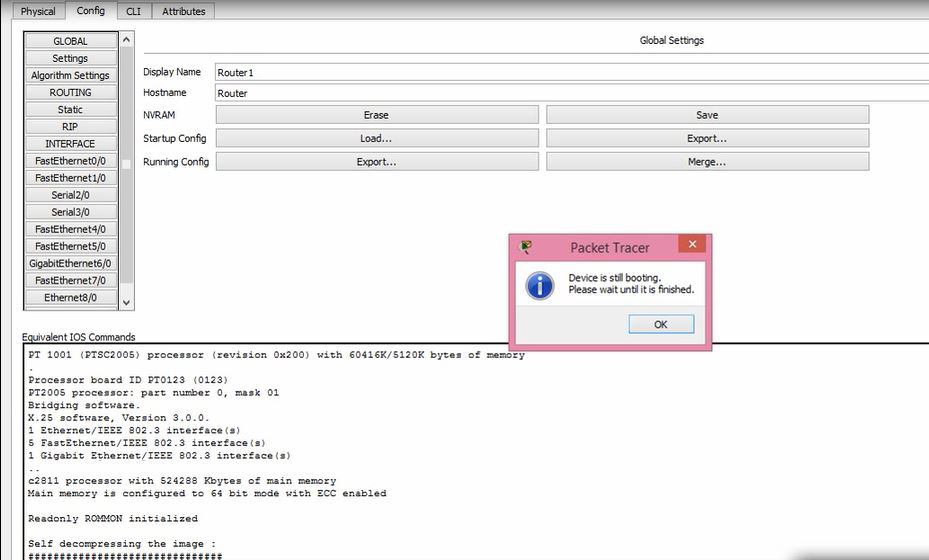929x560 pixels.
Task: Select the FastEthernet5/0 interface
Action: coord(71,247)
